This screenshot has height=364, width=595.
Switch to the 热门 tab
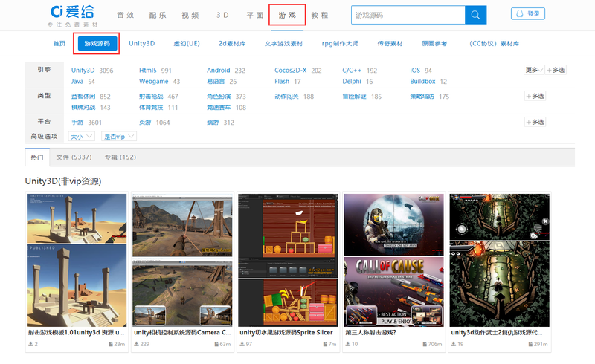click(37, 157)
